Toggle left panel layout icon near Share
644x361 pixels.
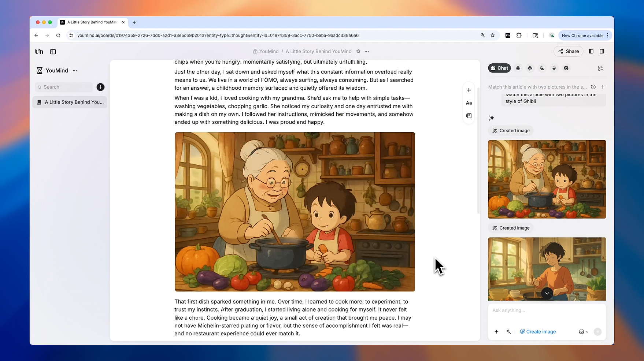click(591, 51)
